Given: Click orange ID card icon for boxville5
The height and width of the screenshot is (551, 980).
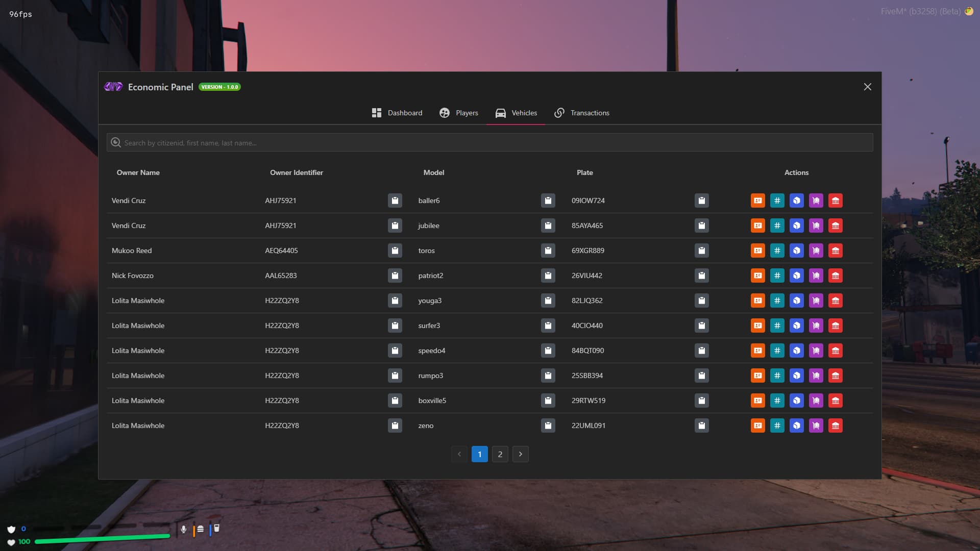Looking at the screenshot, I should [757, 400].
